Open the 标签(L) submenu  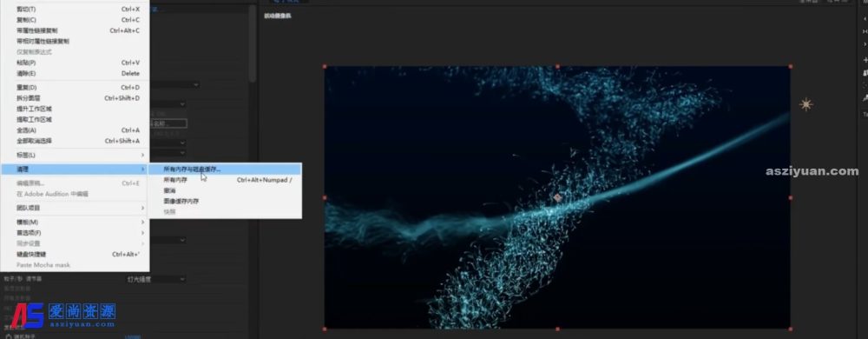(x=75, y=155)
